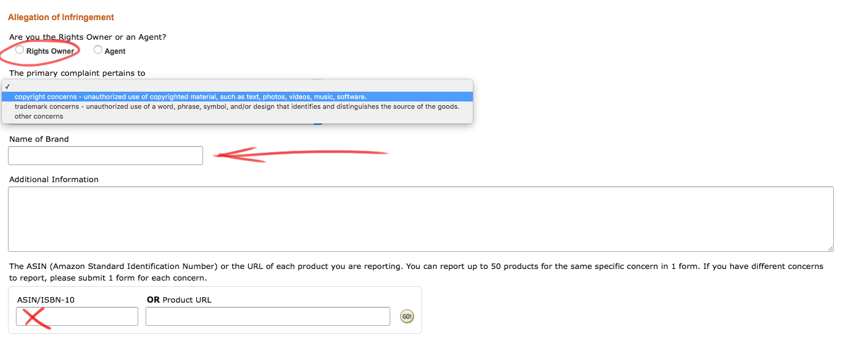Click the Additional Information label
Image resolution: width=868 pixels, height=346 pixels.
54,180
